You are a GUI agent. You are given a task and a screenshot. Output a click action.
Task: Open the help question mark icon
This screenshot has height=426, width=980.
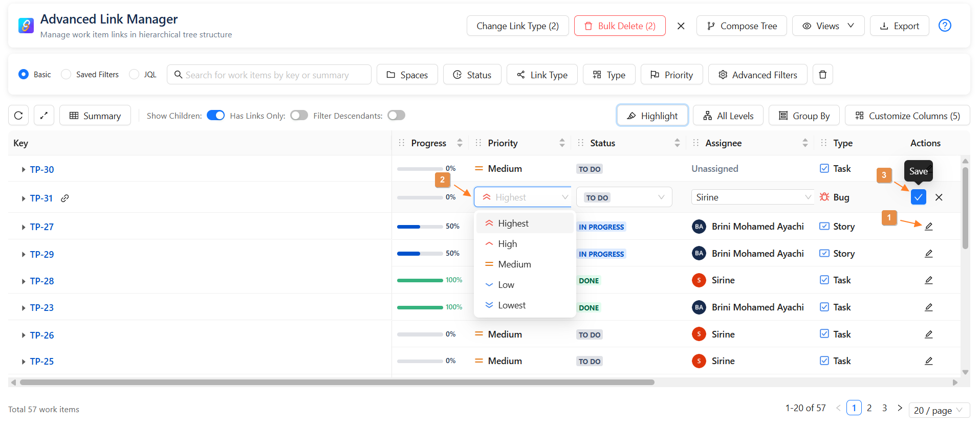[x=945, y=26]
